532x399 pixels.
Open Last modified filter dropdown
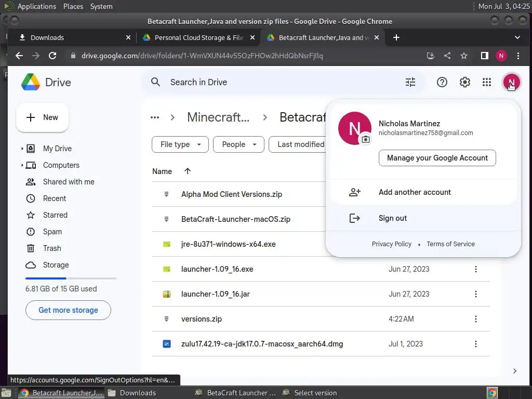pyautogui.click(x=297, y=144)
